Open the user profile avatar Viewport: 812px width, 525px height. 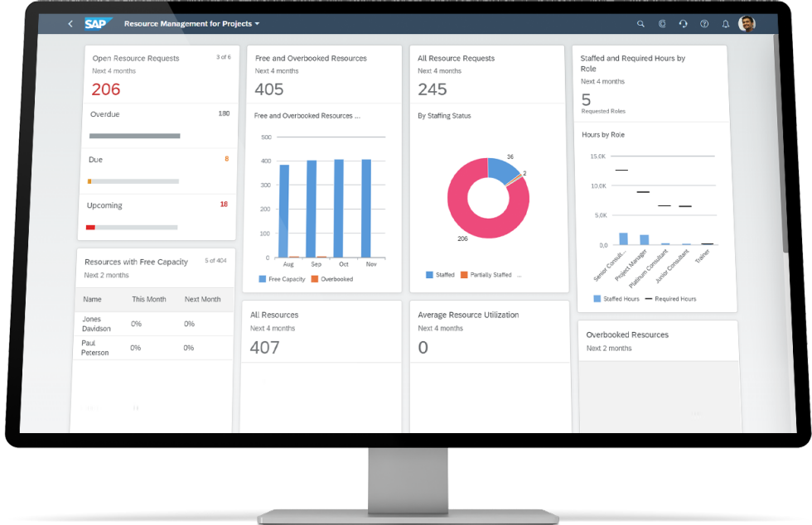tap(747, 24)
